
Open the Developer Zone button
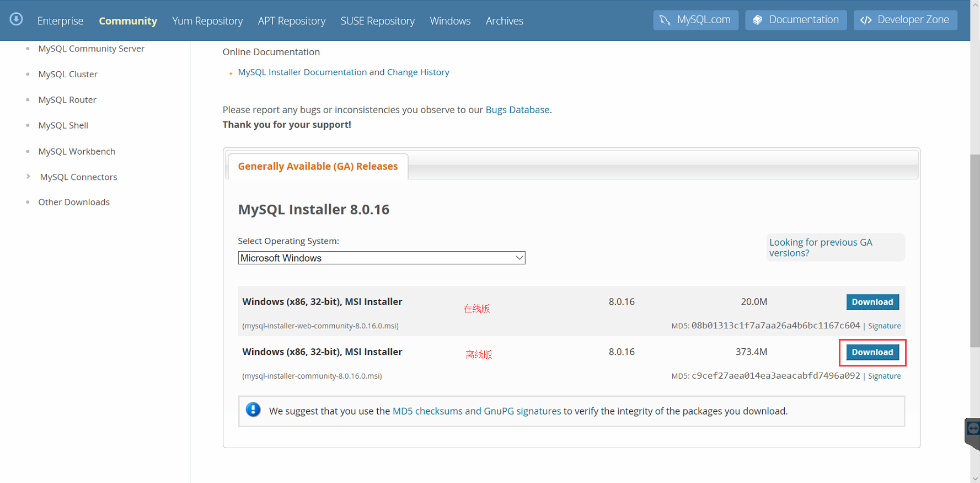pyautogui.click(x=905, y=20)
